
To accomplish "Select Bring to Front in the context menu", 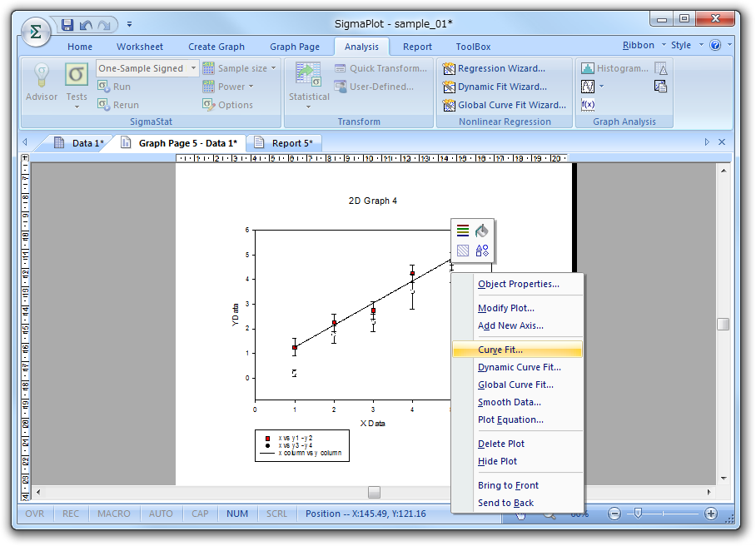I will 517,485.
